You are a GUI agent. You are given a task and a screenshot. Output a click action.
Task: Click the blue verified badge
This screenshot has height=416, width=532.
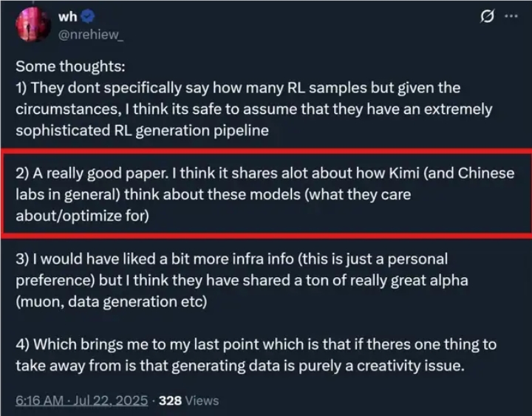86,15
